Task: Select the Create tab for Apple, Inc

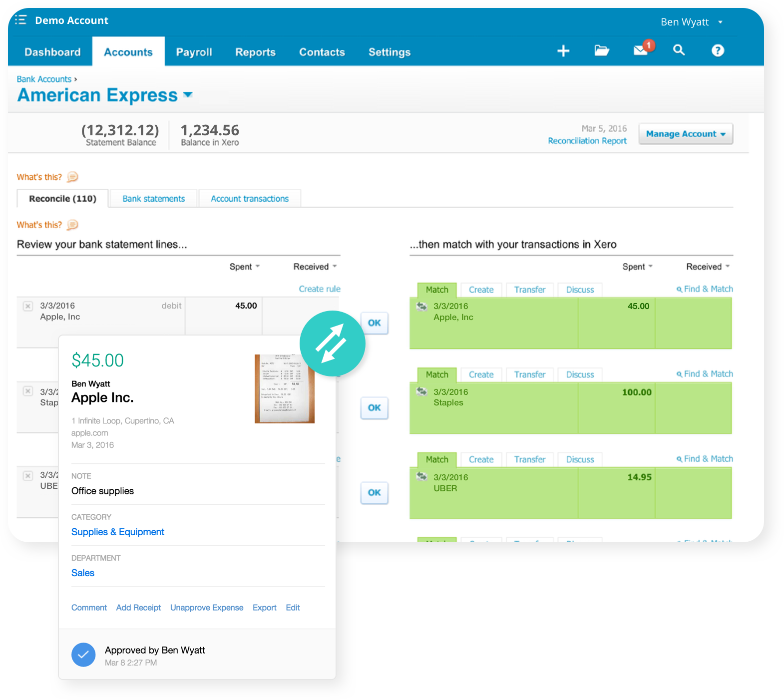Action: (481, 290)
